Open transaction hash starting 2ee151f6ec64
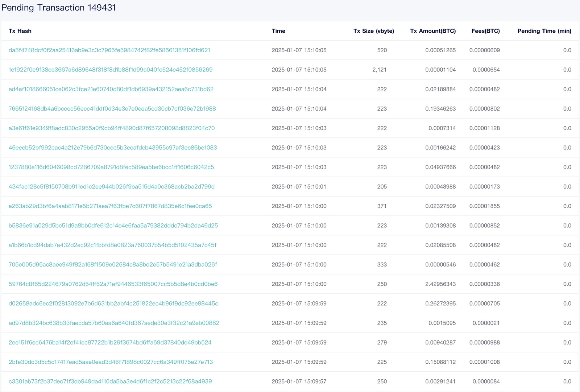 tap(110, 343)
